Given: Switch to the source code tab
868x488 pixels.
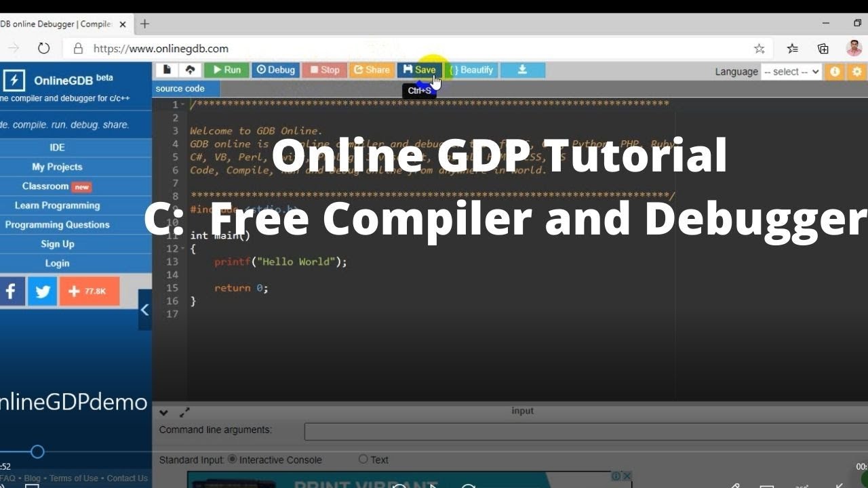Looking at the screenshot, I should click(x=180, y=89).
